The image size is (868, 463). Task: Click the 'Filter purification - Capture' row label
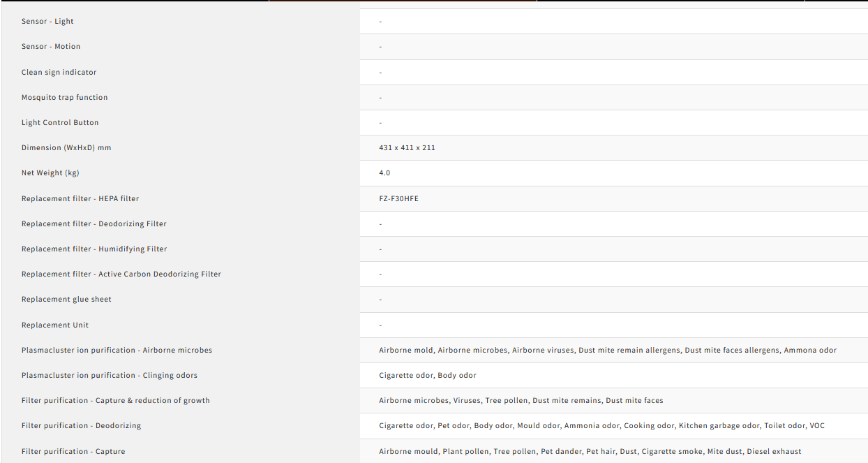(73, 452)
